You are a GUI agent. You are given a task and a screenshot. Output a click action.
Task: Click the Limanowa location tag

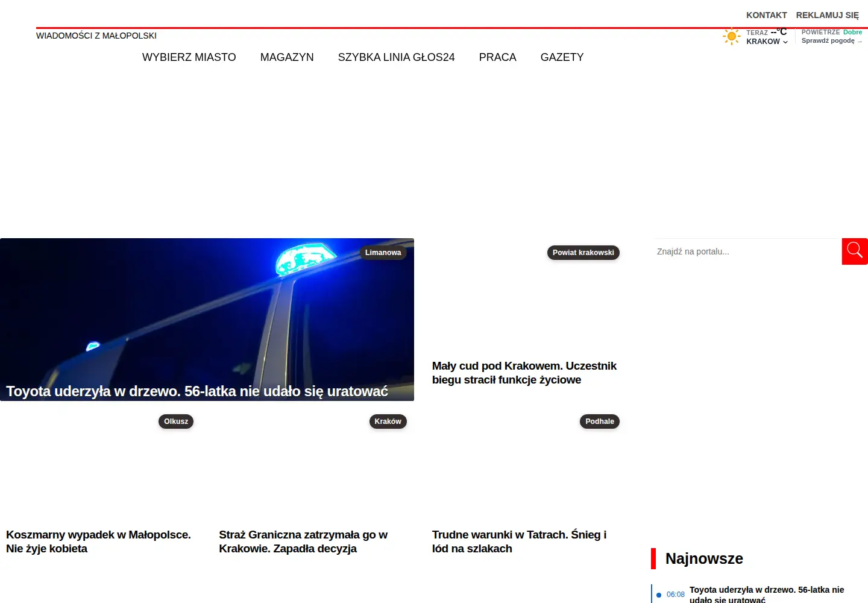coord(383,253)
